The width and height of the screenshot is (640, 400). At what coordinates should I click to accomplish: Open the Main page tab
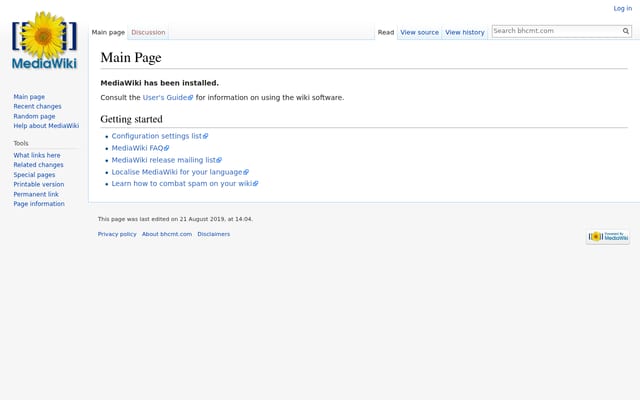[x=108, y=32]
